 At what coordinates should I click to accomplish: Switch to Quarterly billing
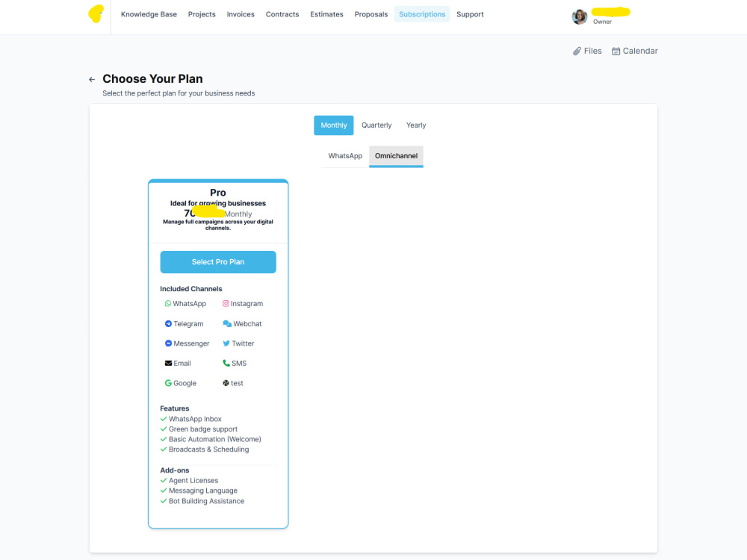click(x=376, y=125)
